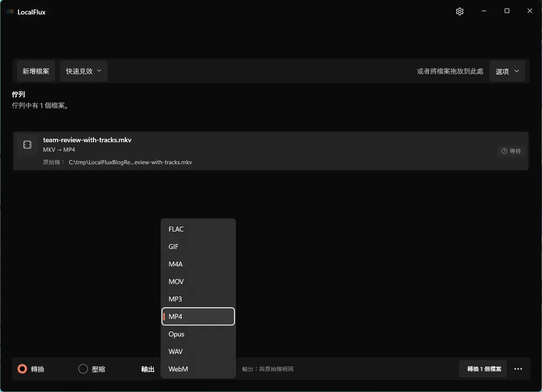This screenshot has height=392, width=542.
Task: Click the clock icon next to 等待
Action: click(504, 151)
